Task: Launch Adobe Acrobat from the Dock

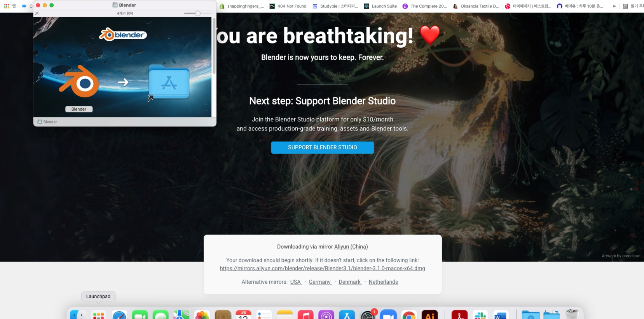Action: [459, 314]
